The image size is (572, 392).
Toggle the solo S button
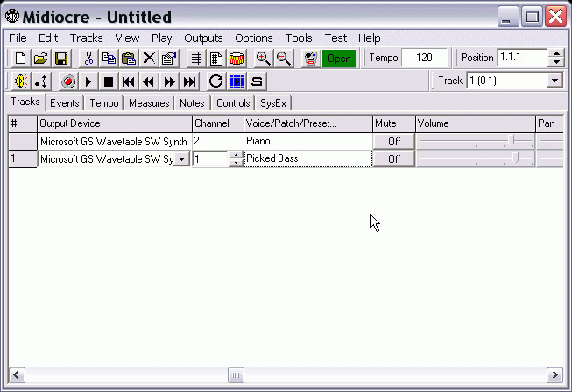click(257, 80)
